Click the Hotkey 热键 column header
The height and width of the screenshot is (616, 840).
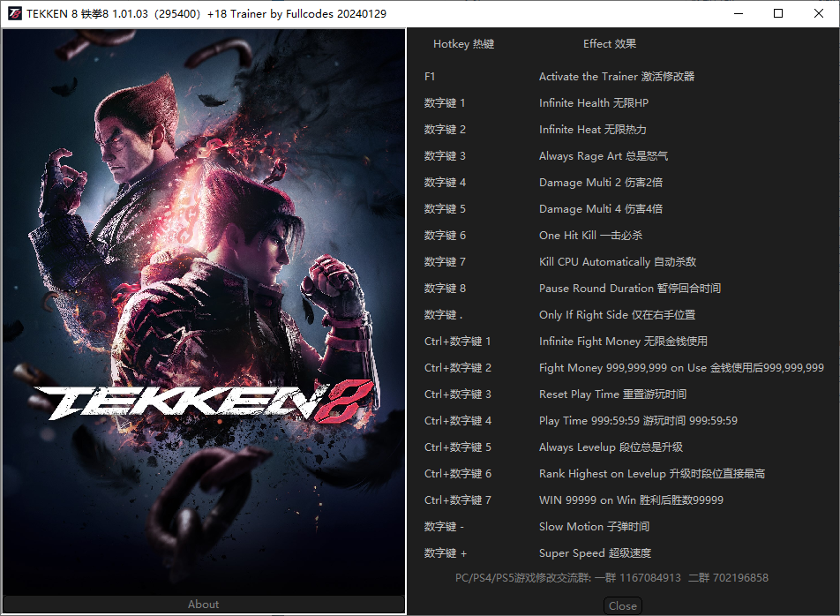coord(463,44)
